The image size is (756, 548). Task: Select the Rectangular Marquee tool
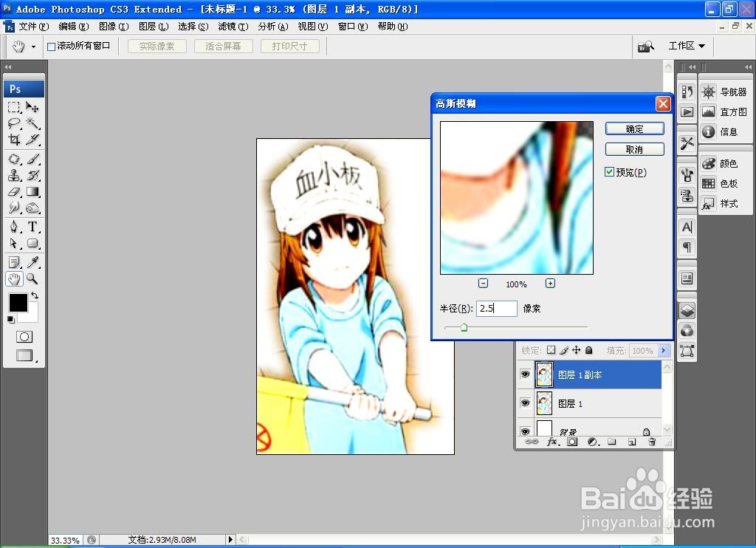[14, 107]
